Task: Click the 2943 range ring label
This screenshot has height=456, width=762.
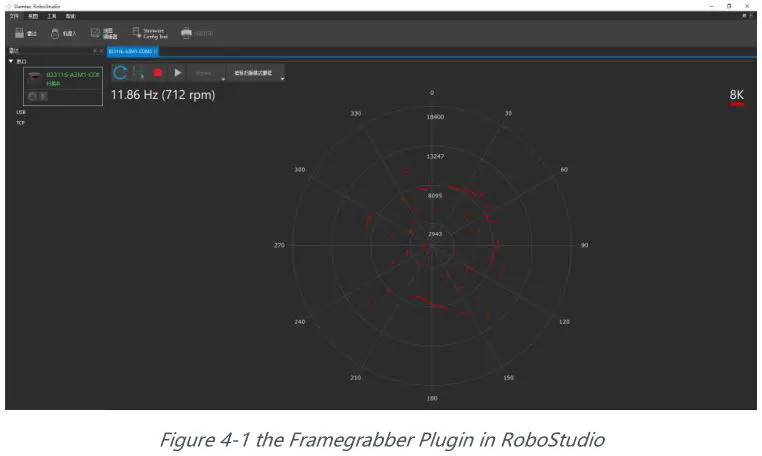Action: [435, 234]
